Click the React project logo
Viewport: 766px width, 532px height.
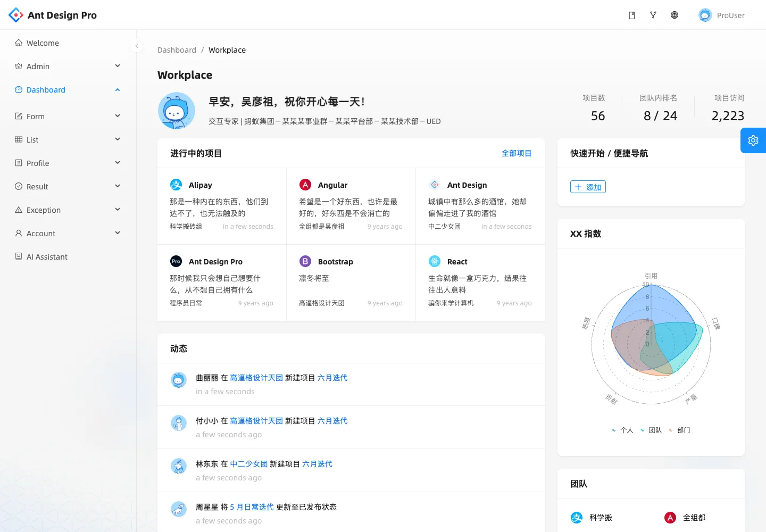pos(435,261)
